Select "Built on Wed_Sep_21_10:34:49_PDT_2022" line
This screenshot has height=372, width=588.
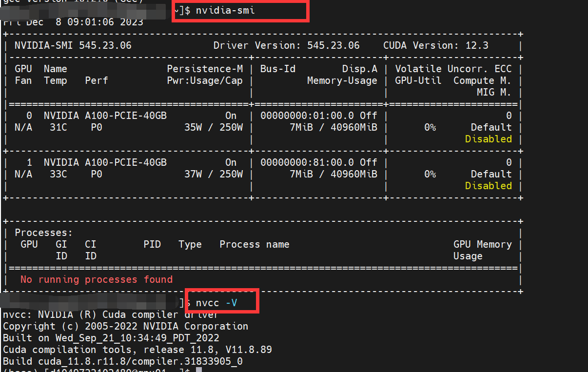111,338
